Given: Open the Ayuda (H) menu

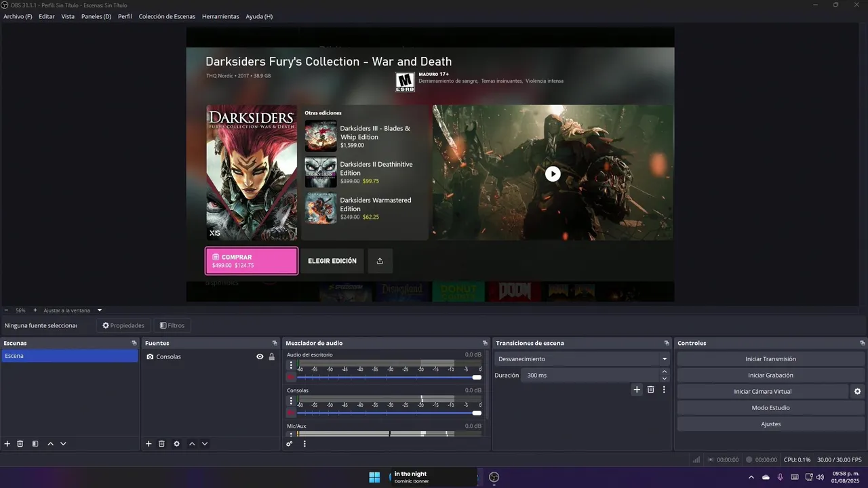Looking at the screenshot, I should point(259,16).
